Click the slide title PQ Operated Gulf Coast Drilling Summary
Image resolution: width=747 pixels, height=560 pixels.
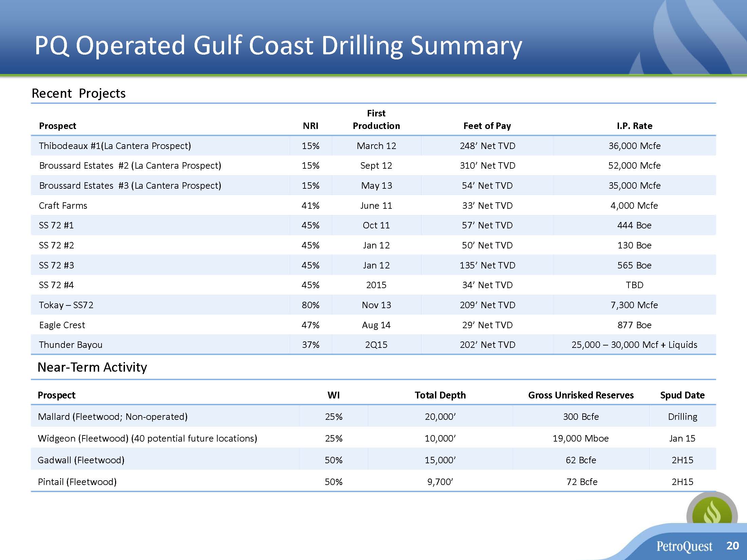point(278,45)
